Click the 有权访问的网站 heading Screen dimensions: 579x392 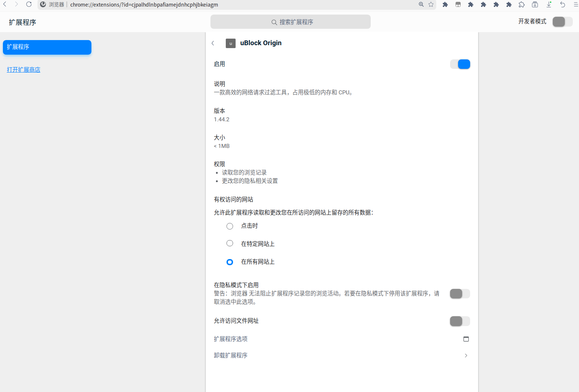coord(233,200)
